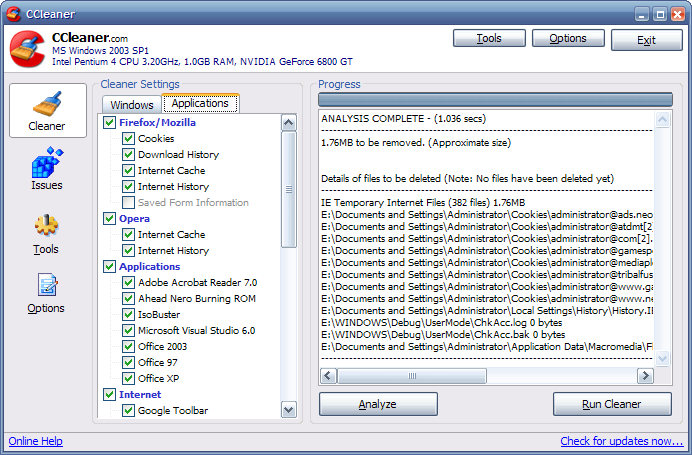This screenshot has height=455, width=692.
Task: Click results pane scroll left arrow
Action: tap(328, 376)
